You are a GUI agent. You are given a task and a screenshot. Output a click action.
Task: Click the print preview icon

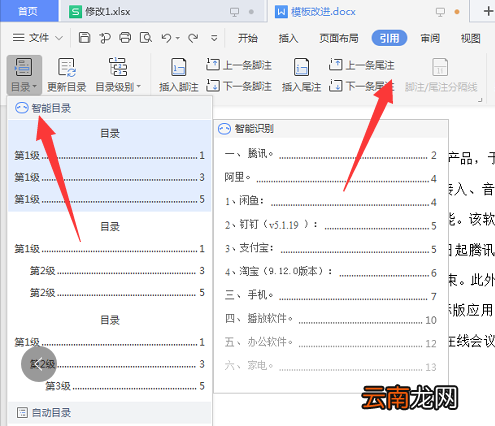point(146,38)
